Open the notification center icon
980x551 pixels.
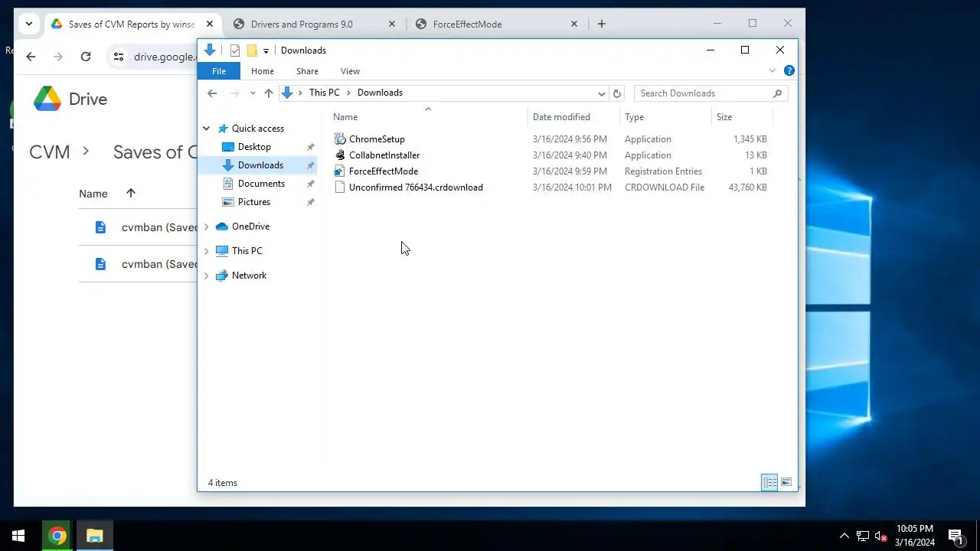955,536
